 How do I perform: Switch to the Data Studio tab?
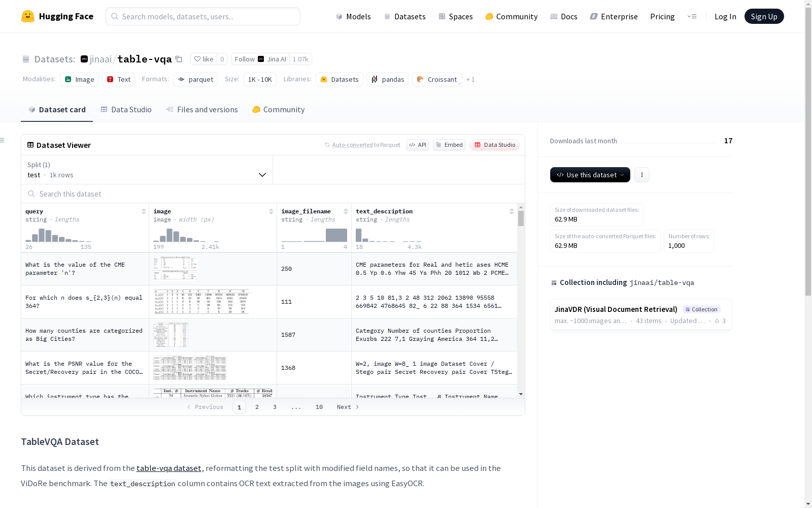126,110
